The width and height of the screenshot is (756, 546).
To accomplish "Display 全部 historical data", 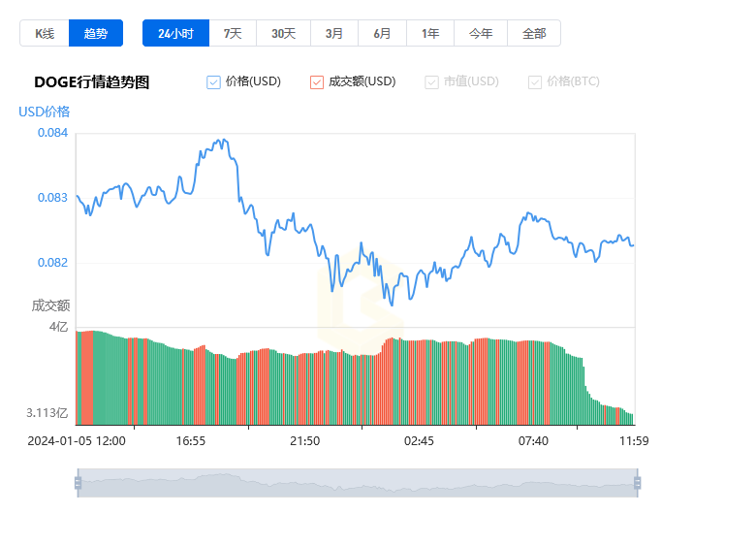I will (x=534, y=34).
